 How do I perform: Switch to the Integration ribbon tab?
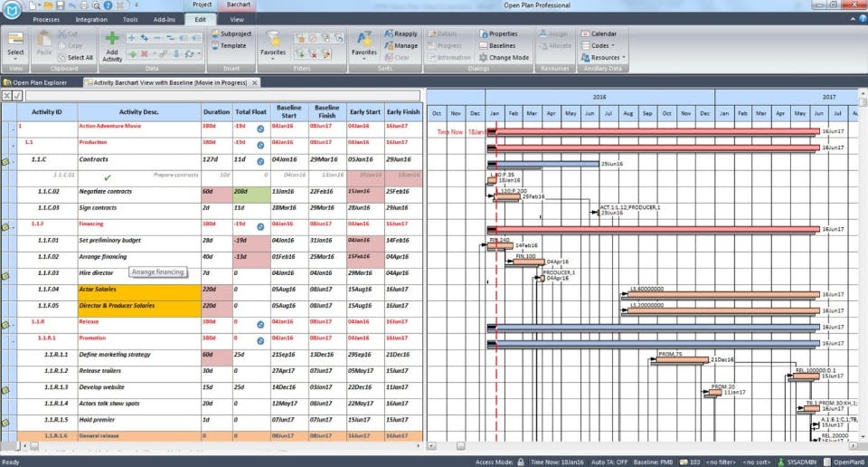pyautogui.click(x=91, y=19)
